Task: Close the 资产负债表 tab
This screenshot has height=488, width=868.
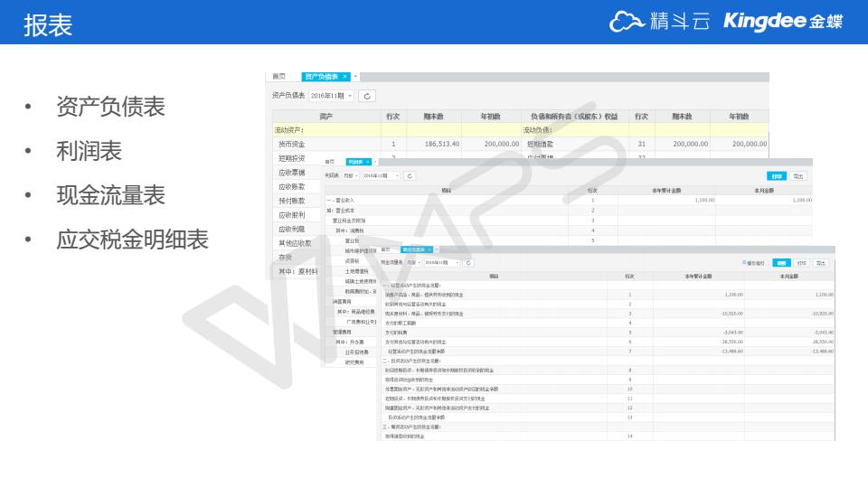Action: click(x=344, y=77)
